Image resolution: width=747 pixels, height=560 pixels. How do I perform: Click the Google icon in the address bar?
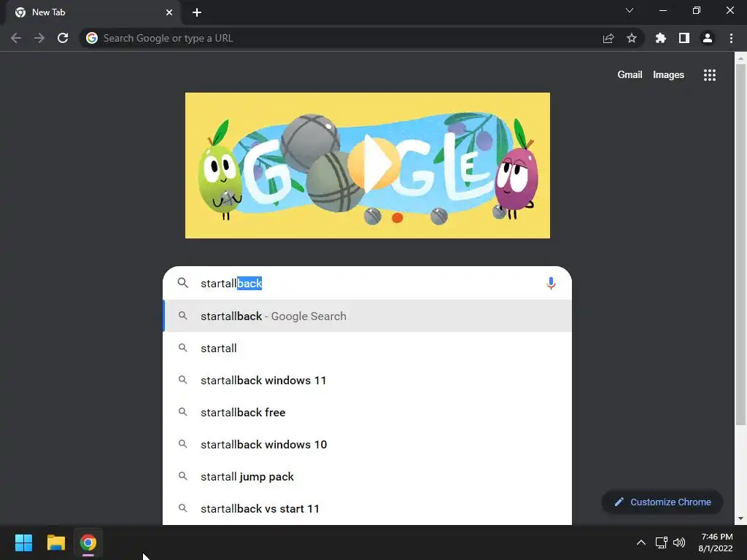pyautogui.click(x=92, y=38)
